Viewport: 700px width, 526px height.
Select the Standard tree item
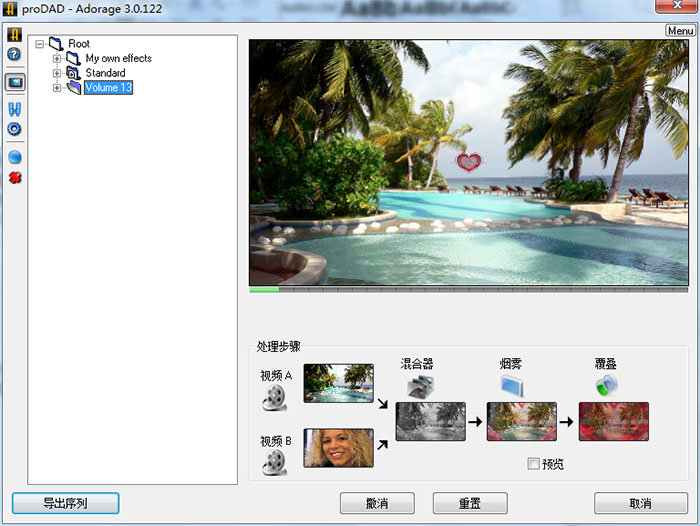pos(105,73)
